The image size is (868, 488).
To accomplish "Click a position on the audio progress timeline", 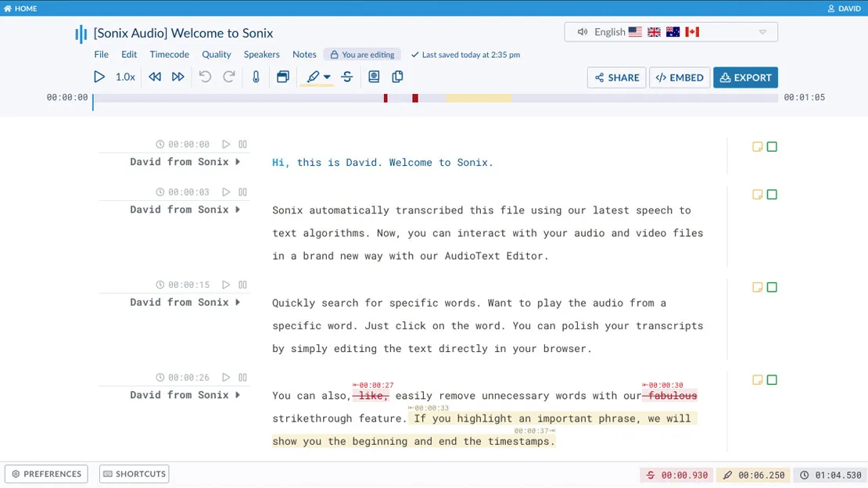I will coord(547,98).
